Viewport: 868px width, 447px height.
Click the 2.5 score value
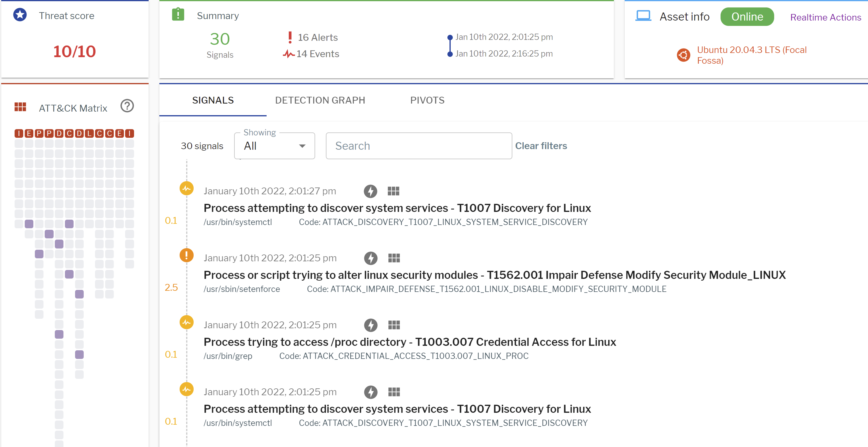coord(171,287)
